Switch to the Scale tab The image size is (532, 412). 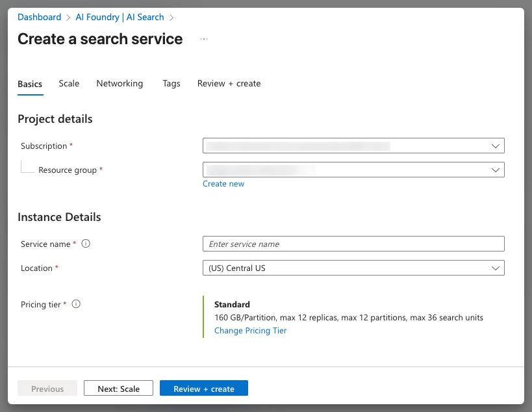pyautogui.click(x=69, y=84)
